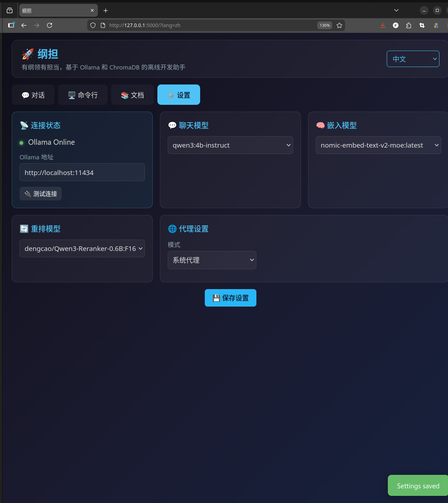Click the rocket icon next to 纲担 title
448x503 pixels.
point(27,54)
